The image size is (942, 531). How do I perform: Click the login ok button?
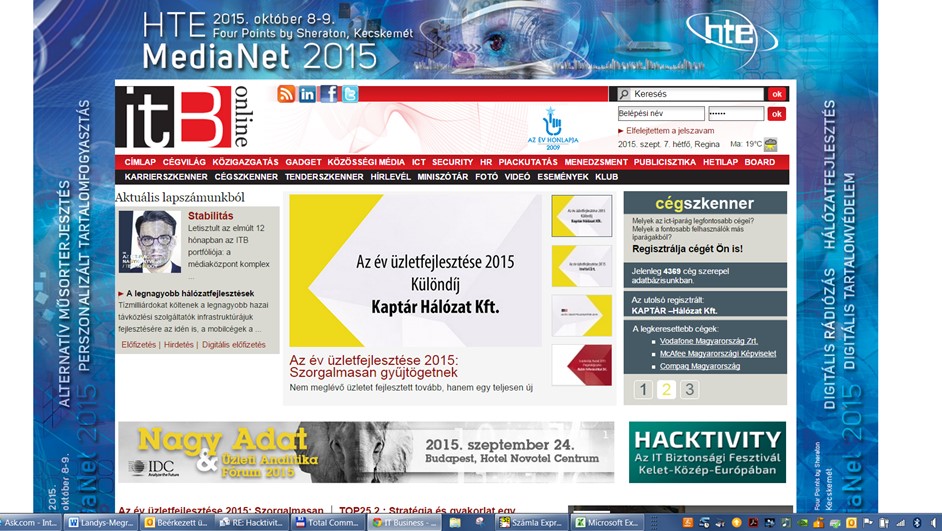(x=777, y=114)
